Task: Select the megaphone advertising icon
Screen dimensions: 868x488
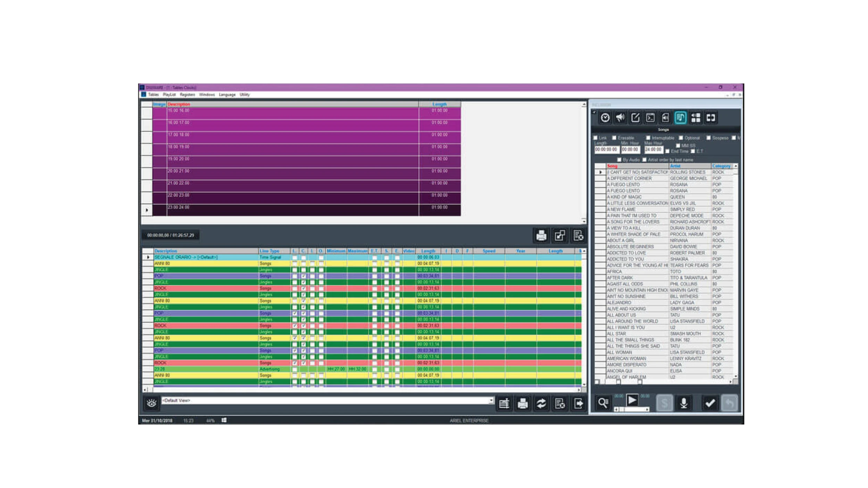Action: [x=620, y=118]
